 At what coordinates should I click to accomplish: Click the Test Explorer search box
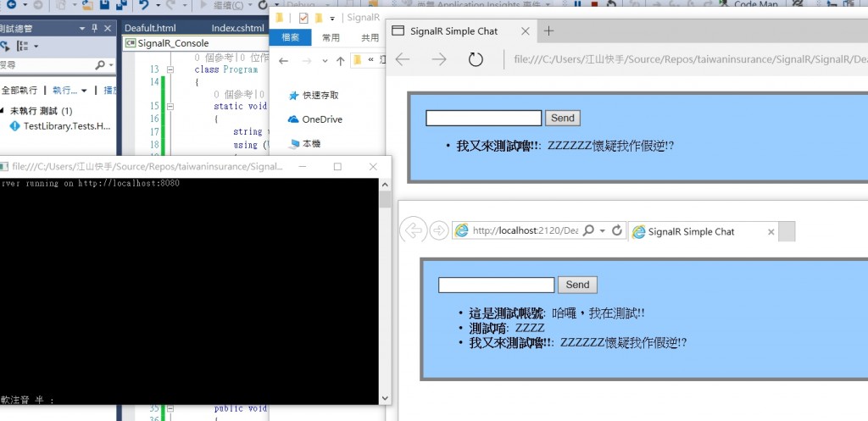point(47,65)
